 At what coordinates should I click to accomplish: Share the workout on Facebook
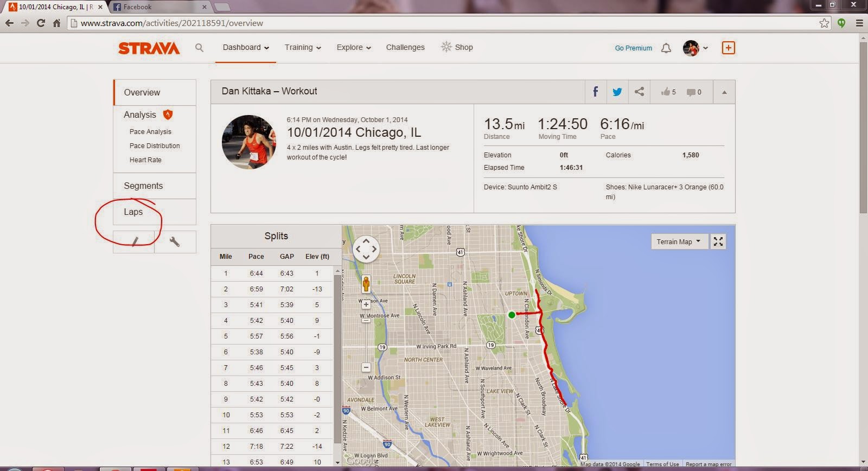point(595,92)
